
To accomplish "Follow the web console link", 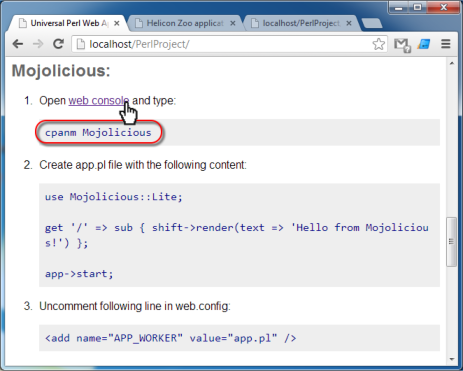I will point(99,100).
